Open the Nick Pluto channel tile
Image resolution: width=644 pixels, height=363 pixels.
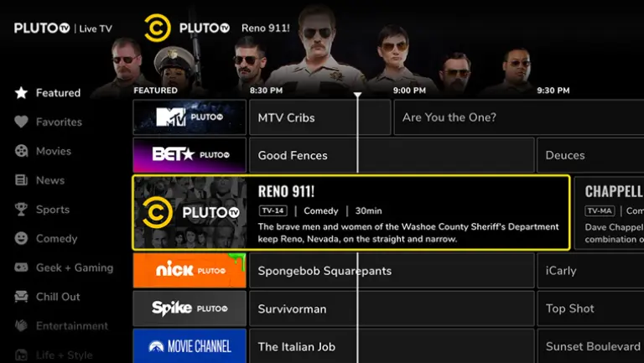coord(190,270)
